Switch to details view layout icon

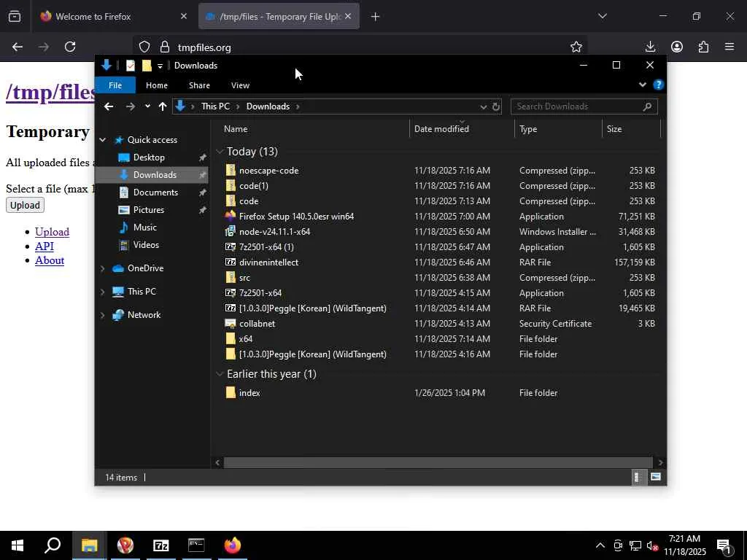point(638,477)
